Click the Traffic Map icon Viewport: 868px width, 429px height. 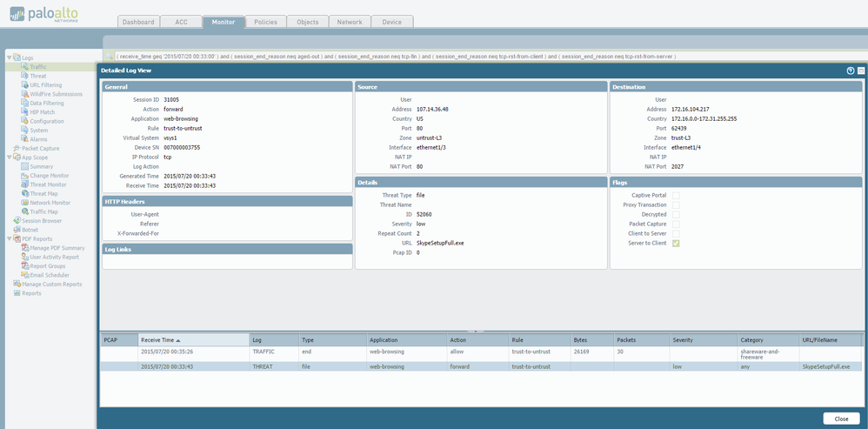tap(25, 211)
